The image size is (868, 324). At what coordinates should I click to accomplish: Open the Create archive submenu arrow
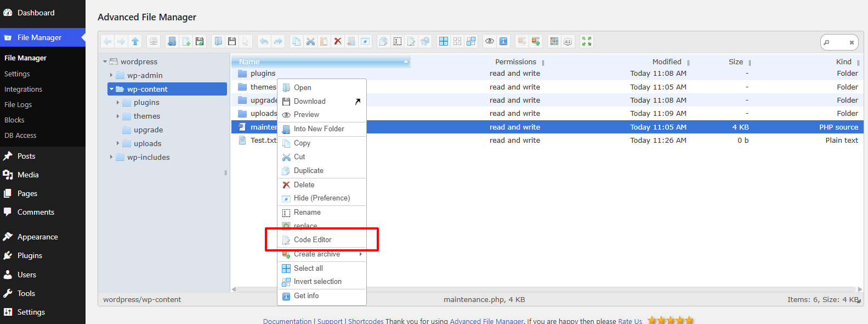pos(360,254)
